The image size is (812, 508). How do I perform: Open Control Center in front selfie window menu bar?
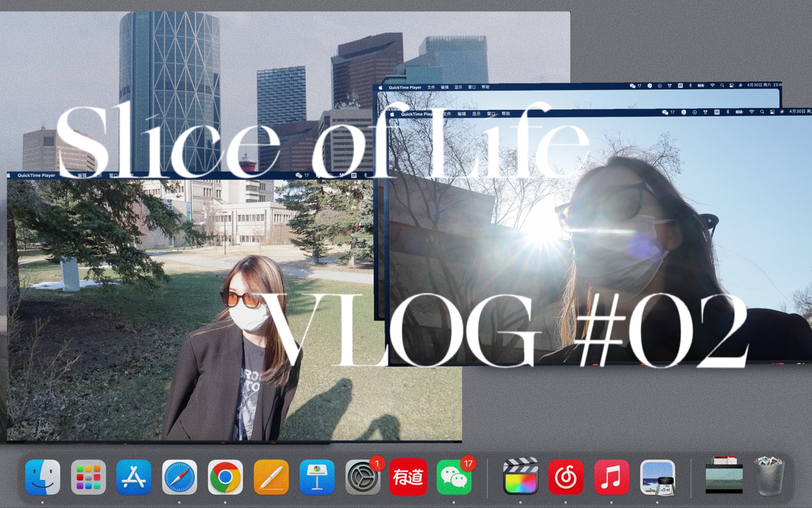coord(772,112)
